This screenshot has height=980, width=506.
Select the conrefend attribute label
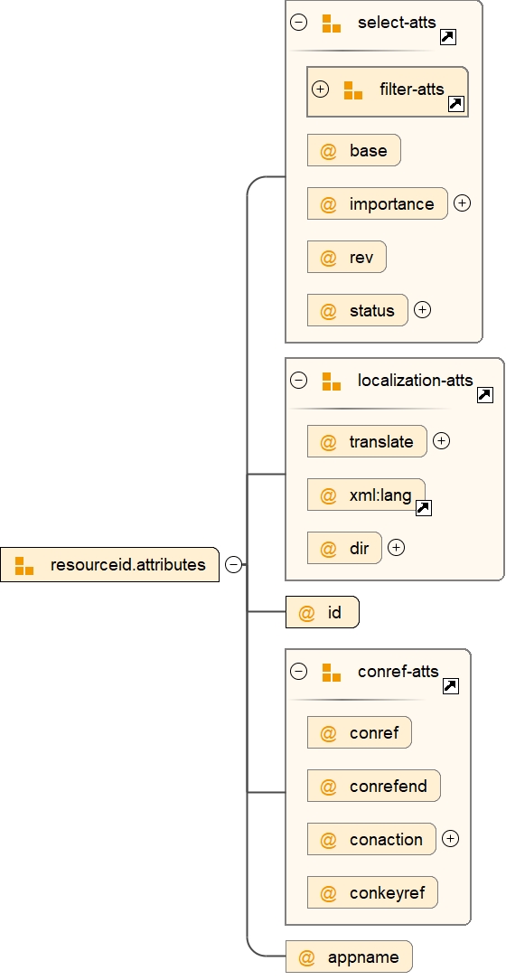pyautogui.click(x=389, y=787)
